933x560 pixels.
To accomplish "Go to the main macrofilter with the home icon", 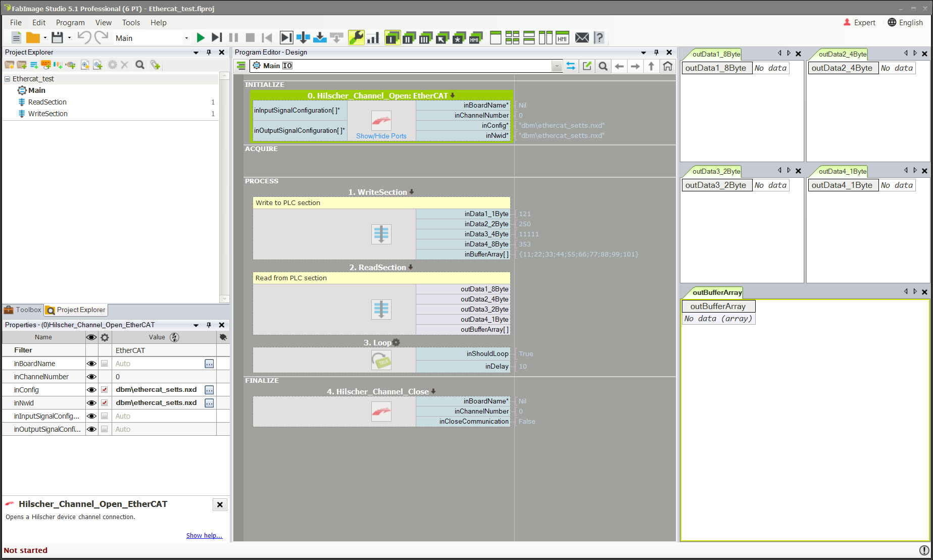I will point(668,66).
